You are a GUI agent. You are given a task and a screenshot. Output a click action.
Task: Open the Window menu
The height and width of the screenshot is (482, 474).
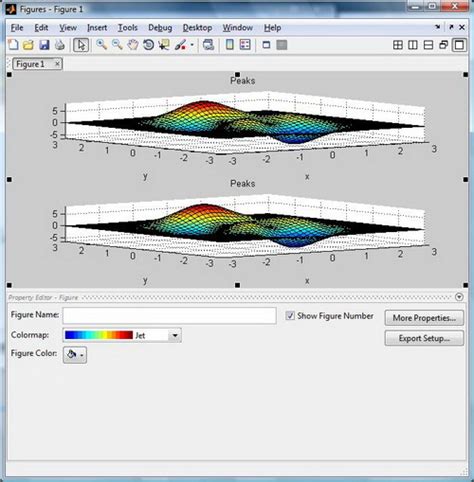pos(238,28)
